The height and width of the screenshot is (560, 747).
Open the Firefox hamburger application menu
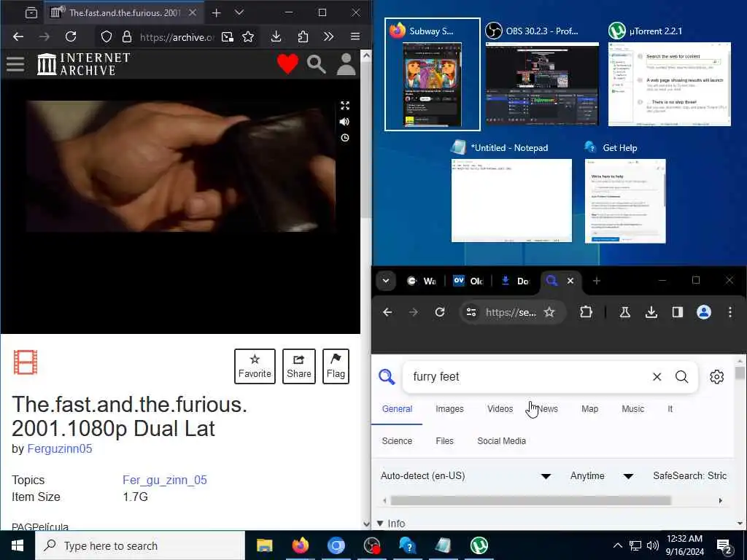point(355,36)
